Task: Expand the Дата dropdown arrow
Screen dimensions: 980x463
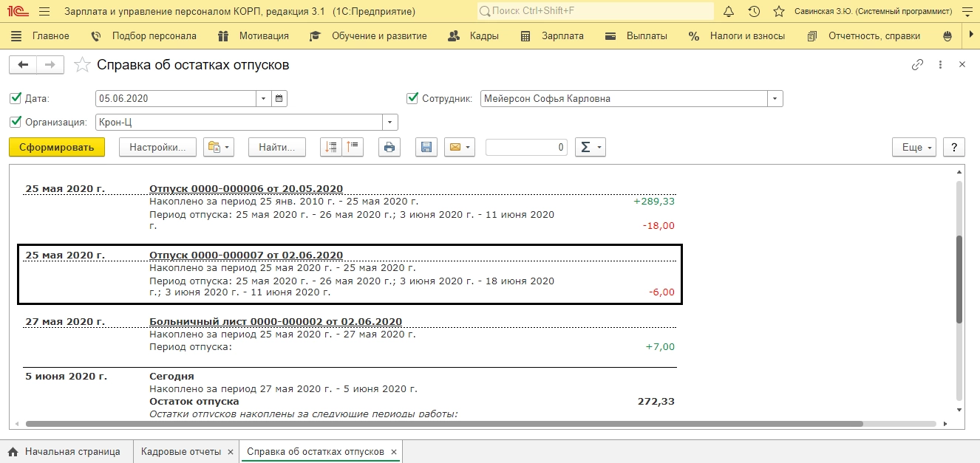Action: (x=265, y=98)
